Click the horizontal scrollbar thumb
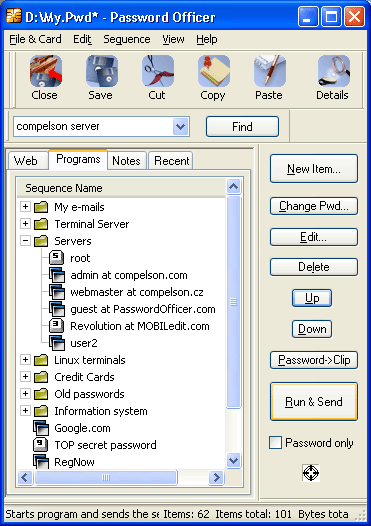Screen dimensions: 371x526 [x=106, y=477]
